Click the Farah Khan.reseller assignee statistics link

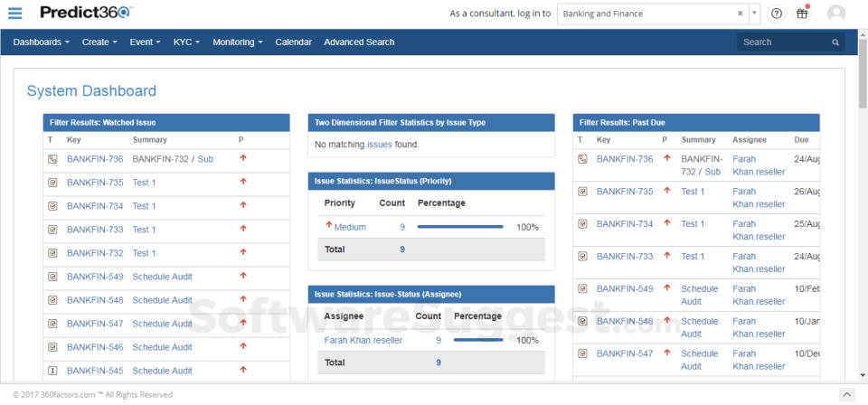pyautogui.click(x=363, y=341)
